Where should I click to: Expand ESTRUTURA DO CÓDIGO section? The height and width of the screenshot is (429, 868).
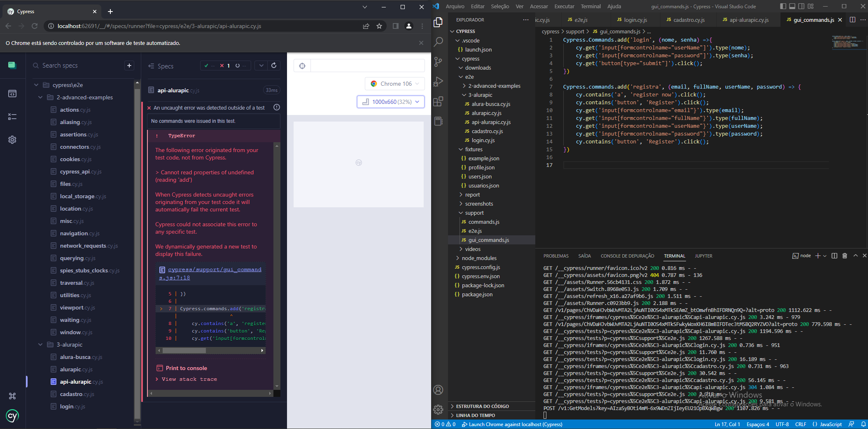(482, 406)
